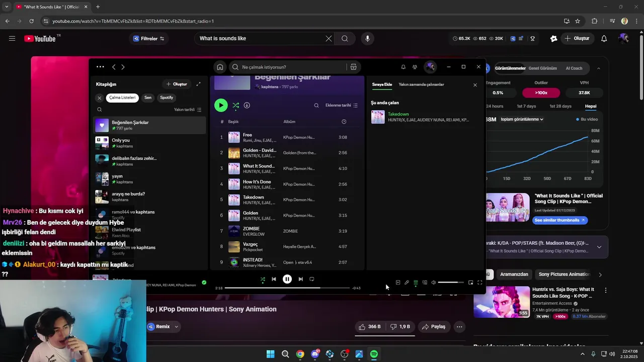Click Oluştur in Spotify library
644x362 pixels.
pyautogui.click(x=177, y=84)
